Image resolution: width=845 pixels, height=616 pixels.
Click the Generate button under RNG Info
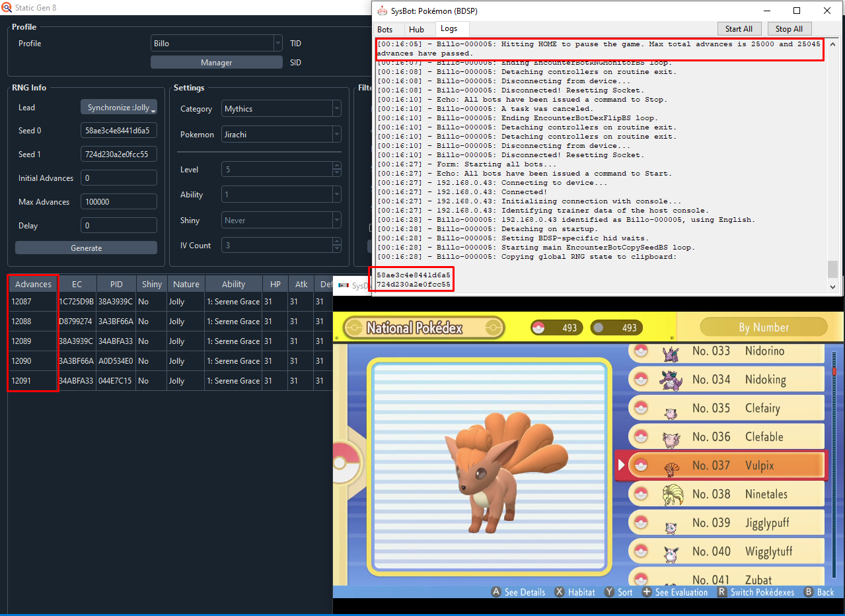pyautogui.click(x=87, y=248)
